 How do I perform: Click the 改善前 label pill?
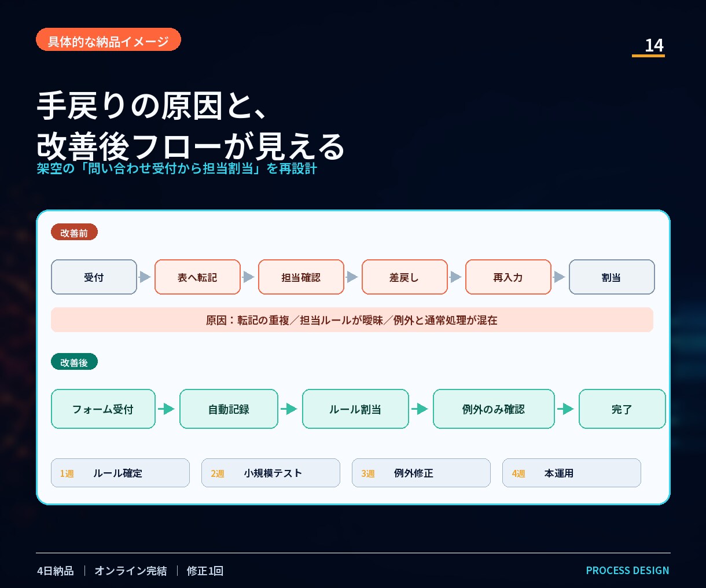[74, 233]
